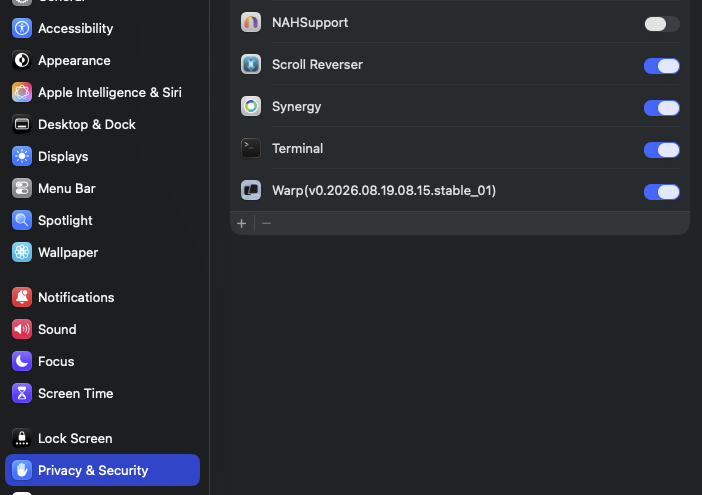Enable the NAHSupport toggle

click(662, 24)
